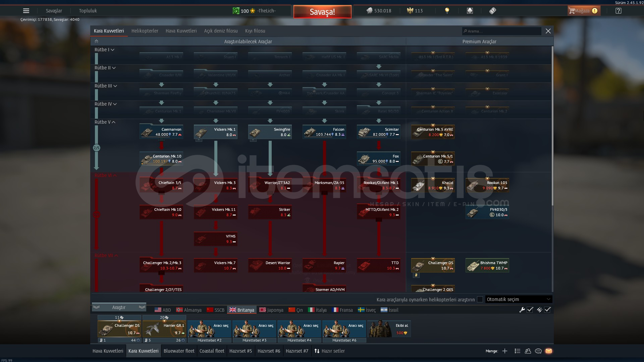
Task: Open the squad list icon
Action: [517, 351]
